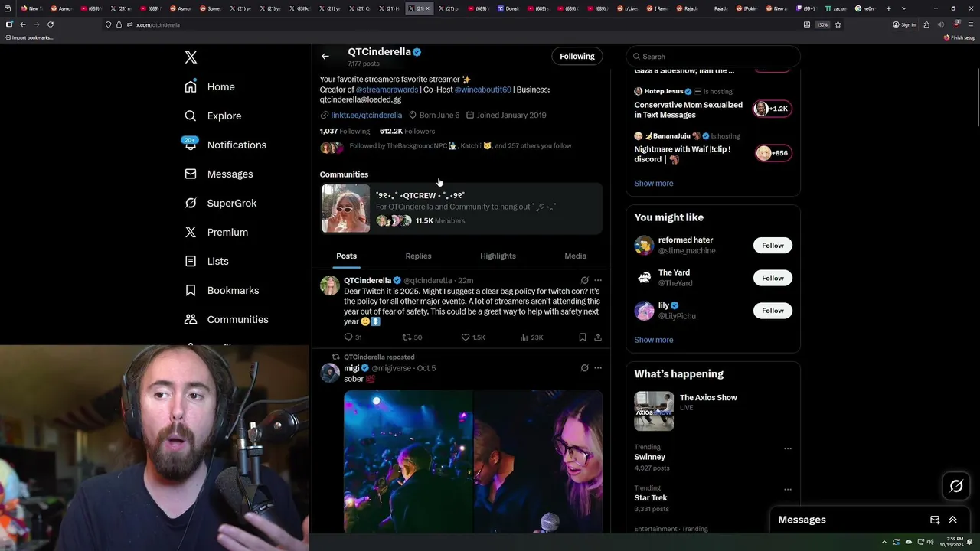Open SuperGrok from the sidebar

click(x=220, y=203)
